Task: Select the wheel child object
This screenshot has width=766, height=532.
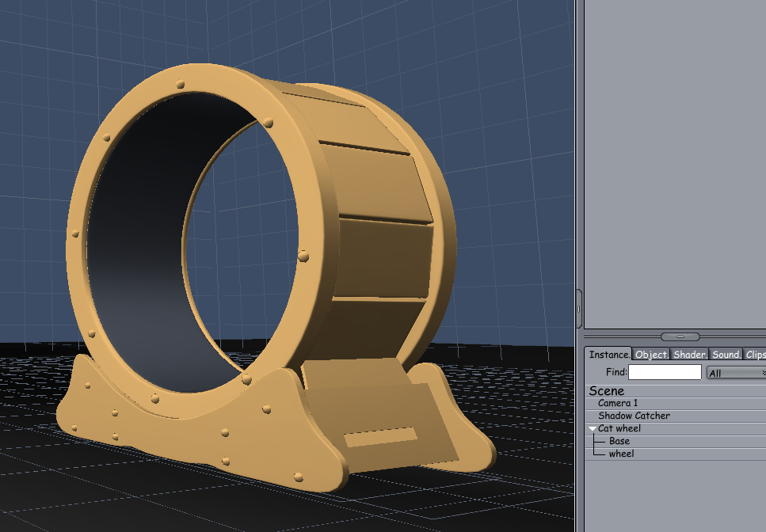Action: [x=621, y=454]
